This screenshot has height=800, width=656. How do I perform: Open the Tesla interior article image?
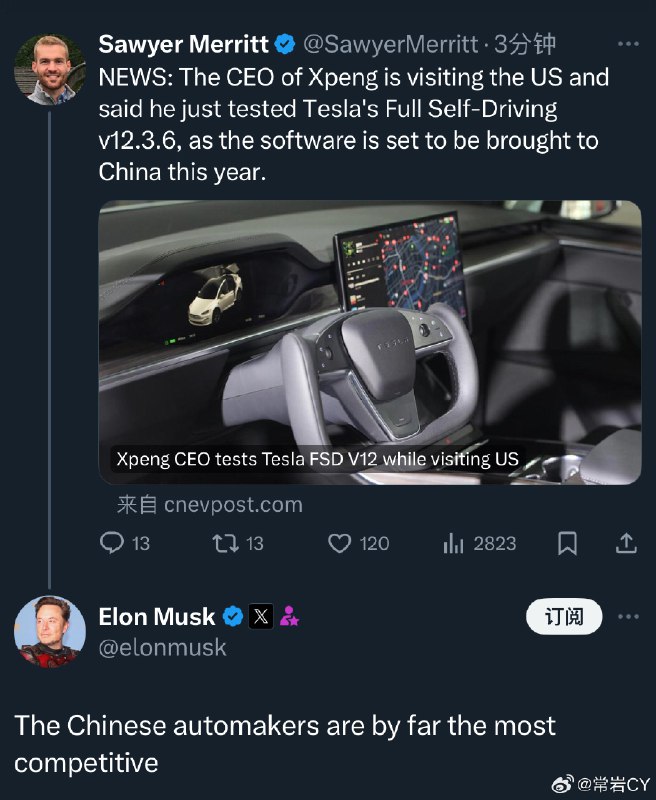pyautogui.click(x=370, y=342)
